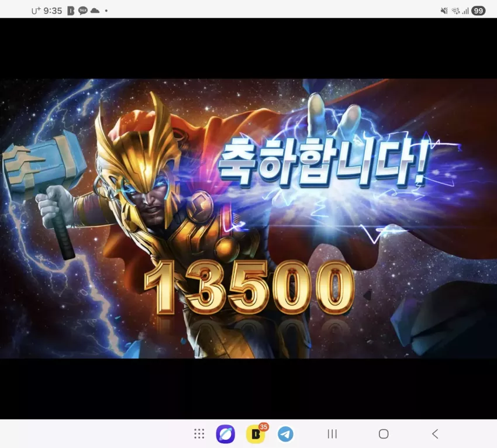Tap the red 35 notification badge
Viewport: 497px width, 448px height.
coord(263,427)
